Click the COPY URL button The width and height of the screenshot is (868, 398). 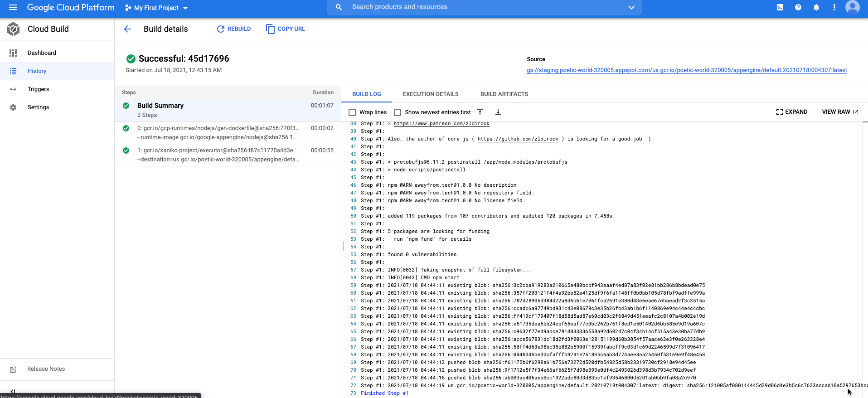point(286,29)
